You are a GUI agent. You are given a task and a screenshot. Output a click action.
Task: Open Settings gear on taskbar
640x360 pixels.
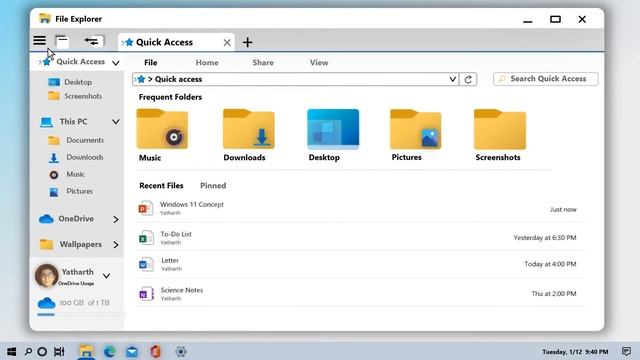181,351
